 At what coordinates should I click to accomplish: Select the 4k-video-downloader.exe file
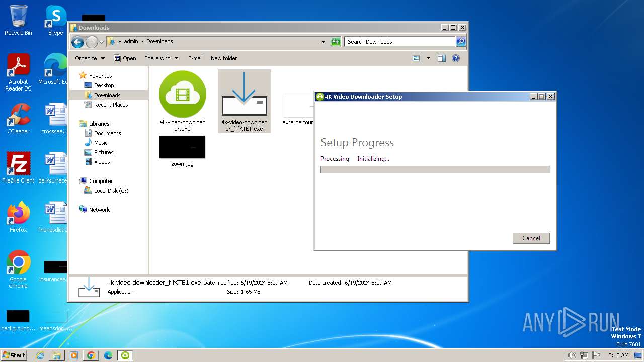coord(183,101)
